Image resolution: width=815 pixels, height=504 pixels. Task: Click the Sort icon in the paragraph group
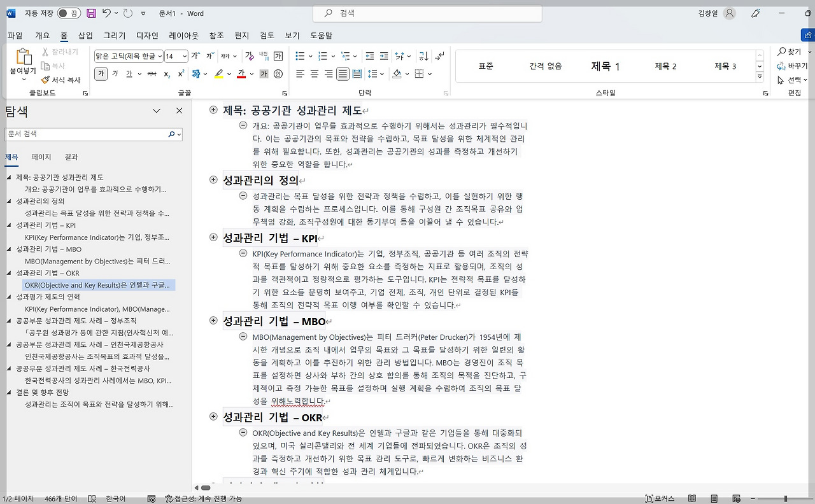(424, 56)
